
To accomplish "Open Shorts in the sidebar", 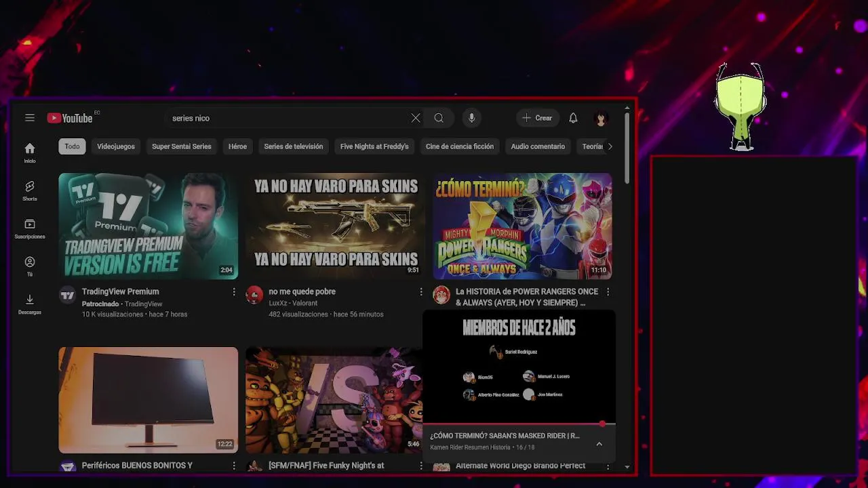I will [30, 191].
